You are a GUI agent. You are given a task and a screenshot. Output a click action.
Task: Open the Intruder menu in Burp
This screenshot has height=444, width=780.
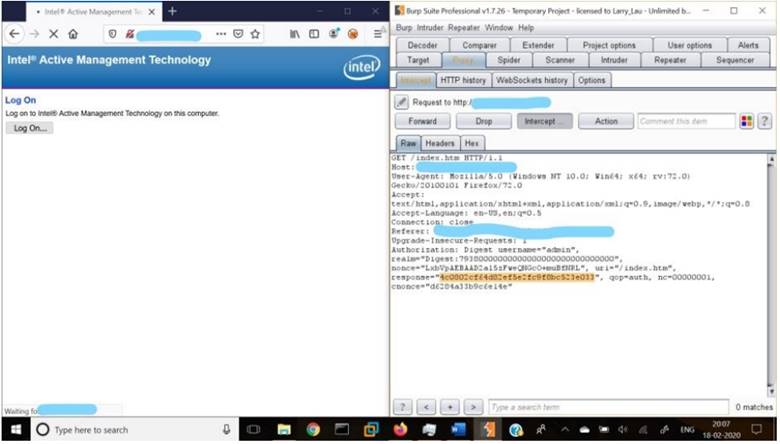[x=430, y=28]
